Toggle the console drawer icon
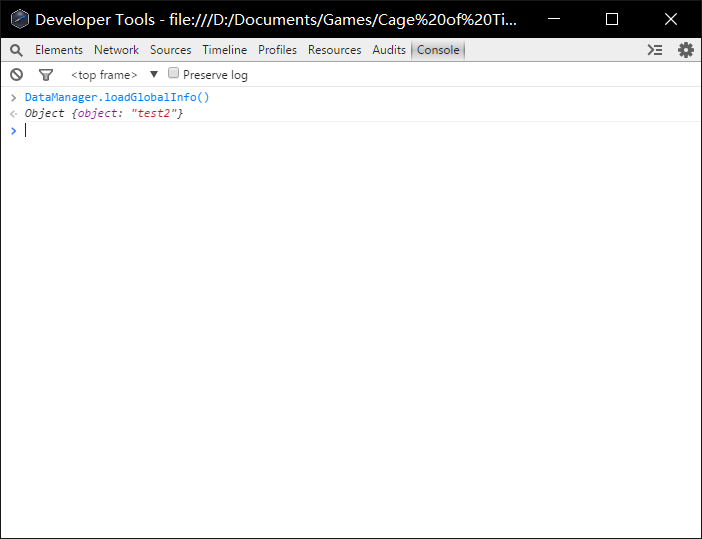The width and height of the screenshot is (702, 539). pyautogui.click(x=655, y=50)
